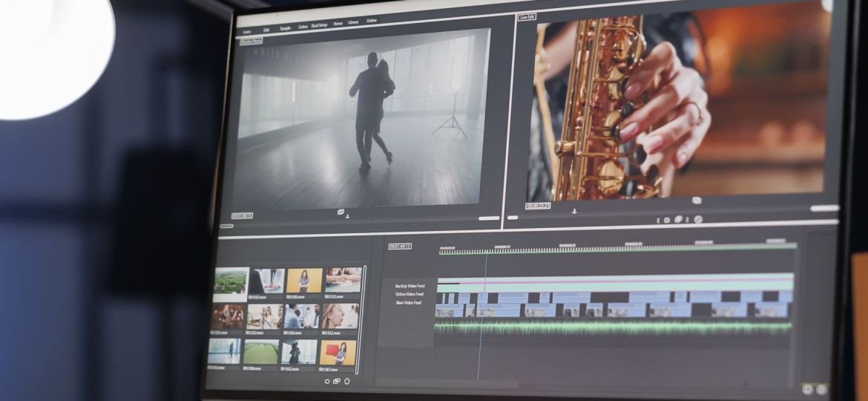Click the small oval button under the saxophone frame
The width and height of the screenshot is (868, 401).
click(697, 200)
